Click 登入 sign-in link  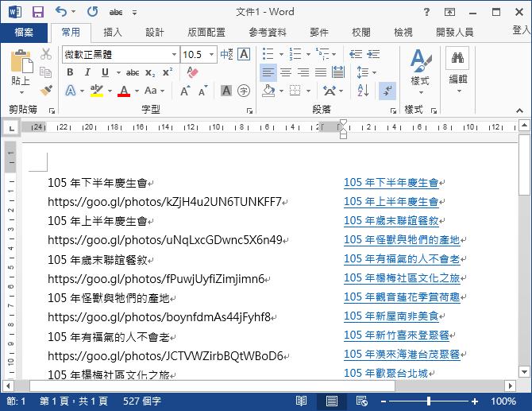(x=521, y=30)
